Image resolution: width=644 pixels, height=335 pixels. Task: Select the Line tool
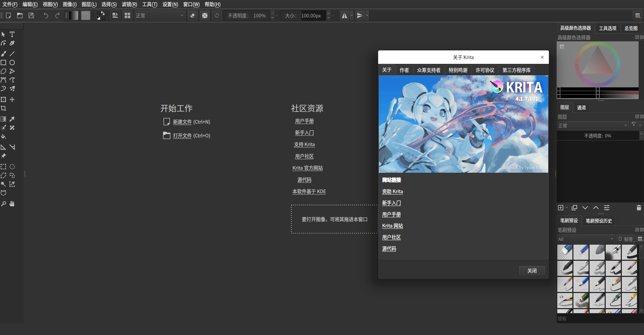point(12,54)
